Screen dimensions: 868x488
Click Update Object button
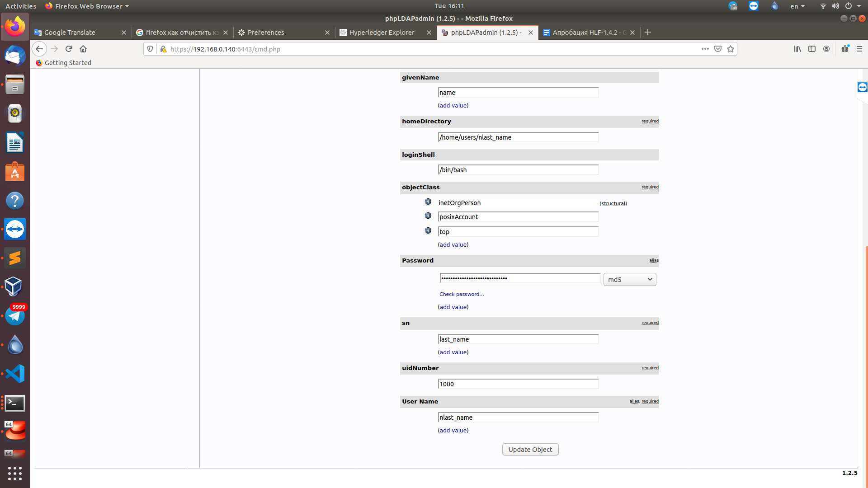pyautogui.click(x=530, y=449)
